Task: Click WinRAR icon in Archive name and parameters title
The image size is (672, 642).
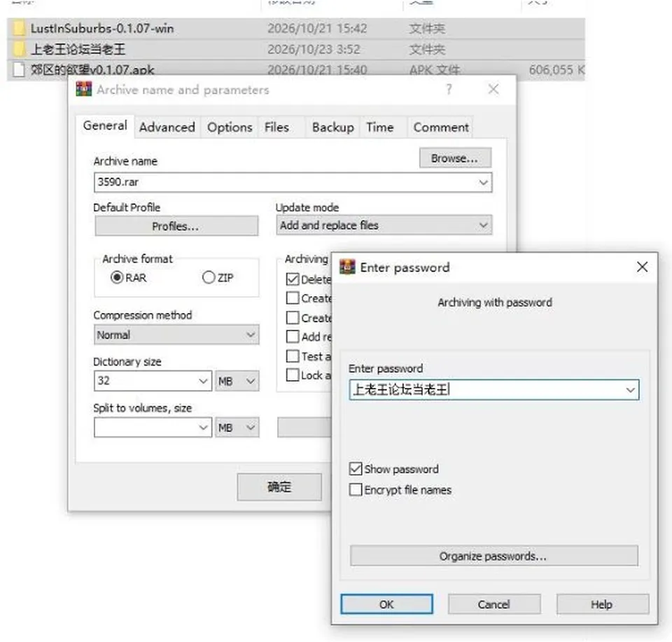Action: coord(83,89)
